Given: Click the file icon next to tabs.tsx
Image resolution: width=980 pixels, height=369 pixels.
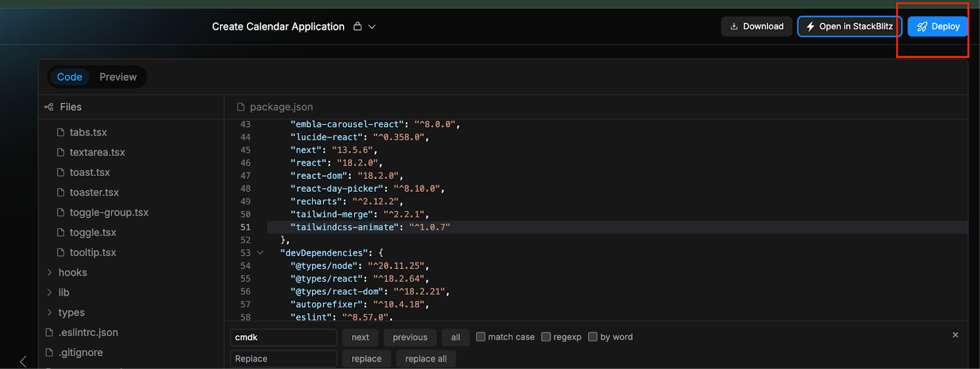Looking at the screenshot, I should (61, 132).
